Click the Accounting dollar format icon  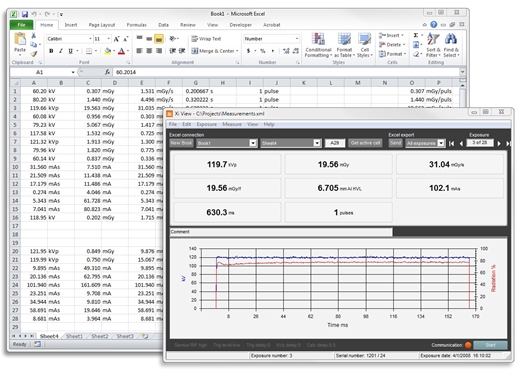(248, 51)
